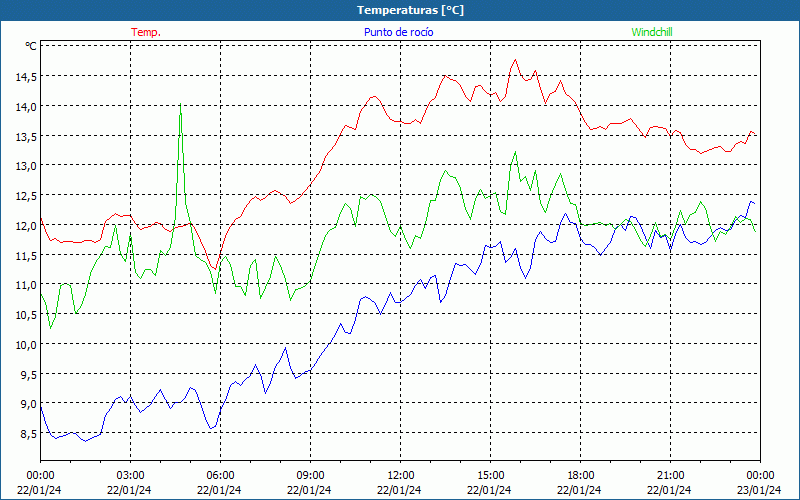
Task: Click the 9,5 y-axis value
Action: tap(28, 374)
